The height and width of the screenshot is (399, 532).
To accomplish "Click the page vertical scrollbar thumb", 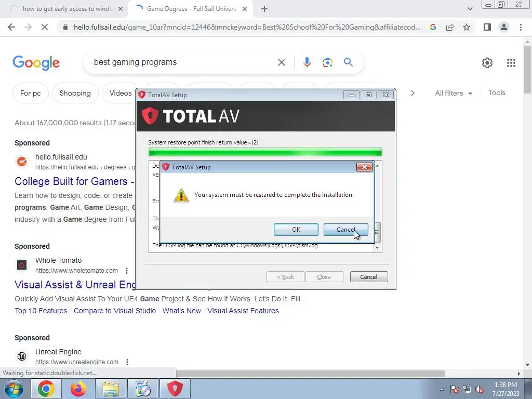I will 527,70.
